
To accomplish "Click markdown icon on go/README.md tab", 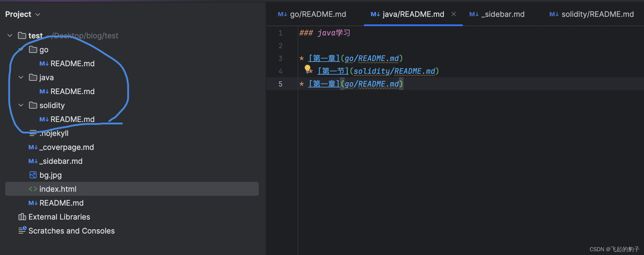I will (283, 14).
